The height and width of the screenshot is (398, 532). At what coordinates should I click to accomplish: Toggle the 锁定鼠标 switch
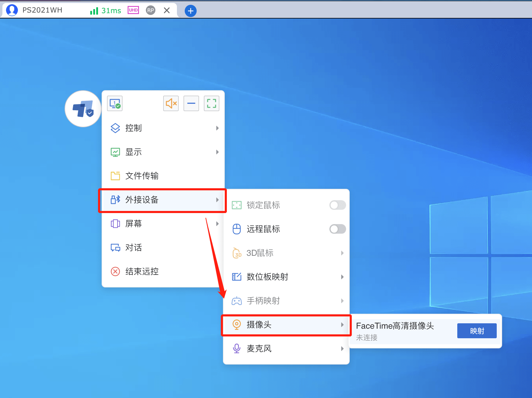click(338, 205)
